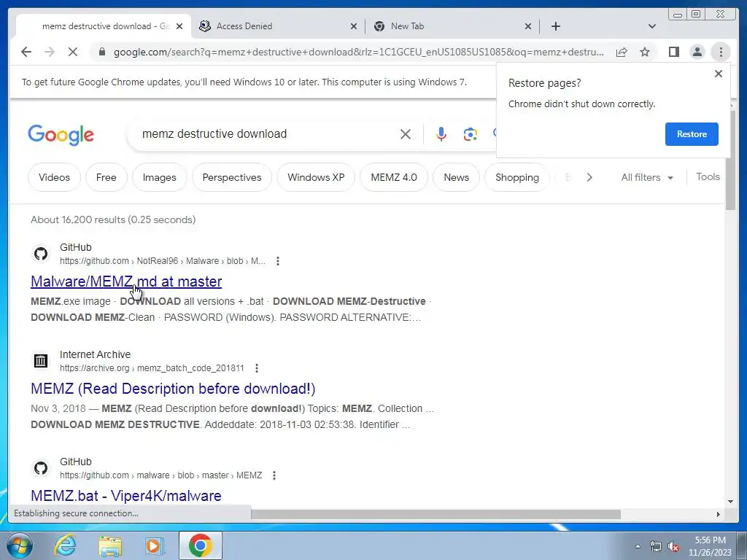Open the MEMZ (Read Description before download!) result
Viewport: 747px width, 560px height.
[x=173, y=389]
